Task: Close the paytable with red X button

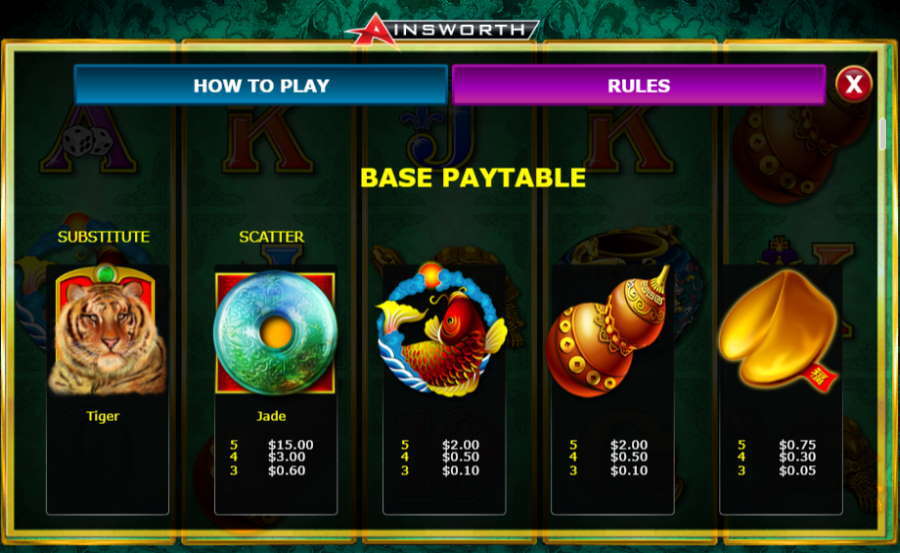Action: pyautogui.click(x=854, y=84)
